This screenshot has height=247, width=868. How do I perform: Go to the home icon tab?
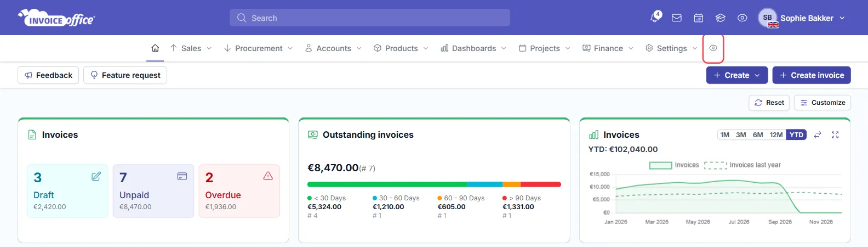(155, 48)
